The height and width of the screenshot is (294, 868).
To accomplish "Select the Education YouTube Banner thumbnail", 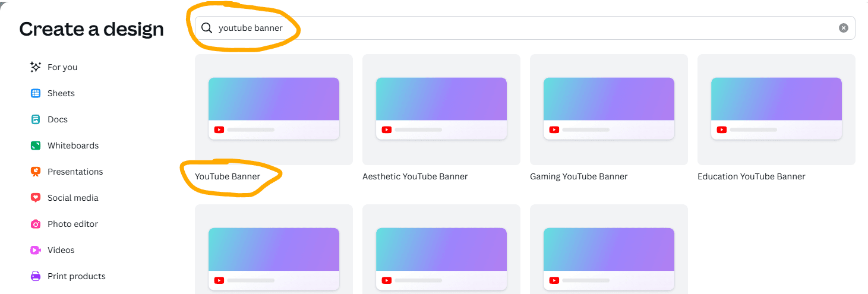I will click(777, 109).
